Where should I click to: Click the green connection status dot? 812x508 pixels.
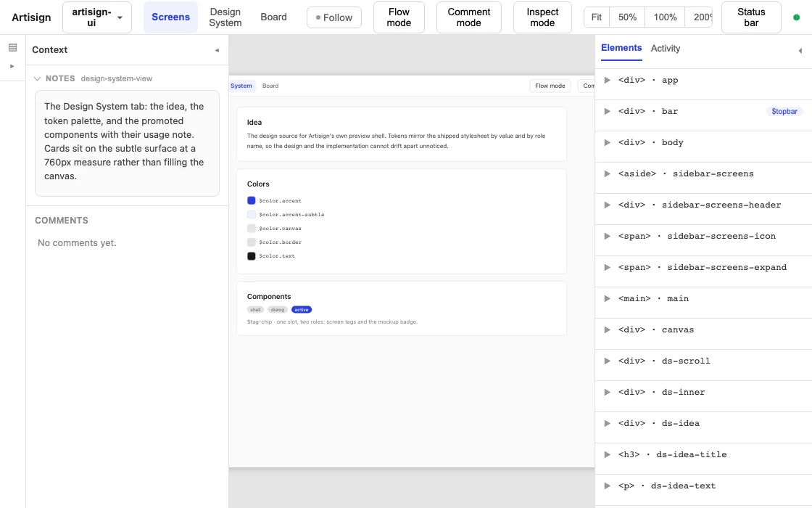[797, 17]
